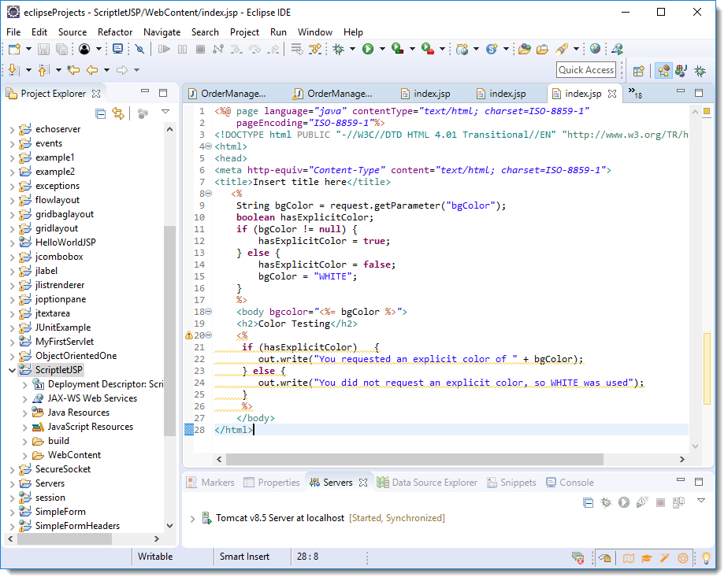Image resolution: width=728 pixels, height=581 pixels.
Task: Open Project Explorer View Menu triangle
Action: 165,112
